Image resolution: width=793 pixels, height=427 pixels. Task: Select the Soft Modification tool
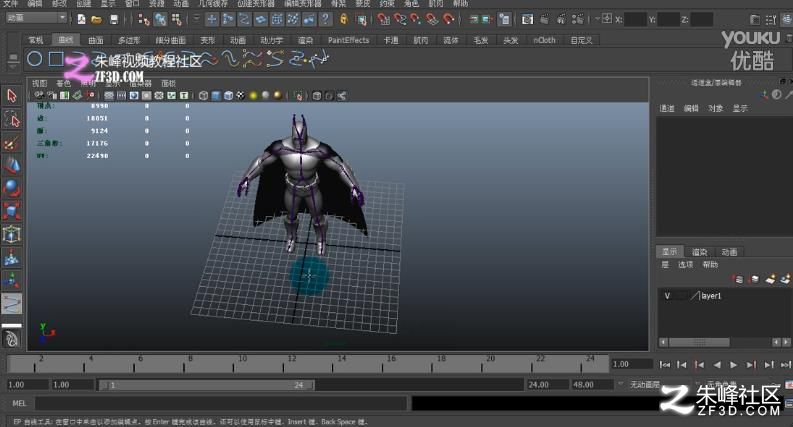[x=12, y=258]
